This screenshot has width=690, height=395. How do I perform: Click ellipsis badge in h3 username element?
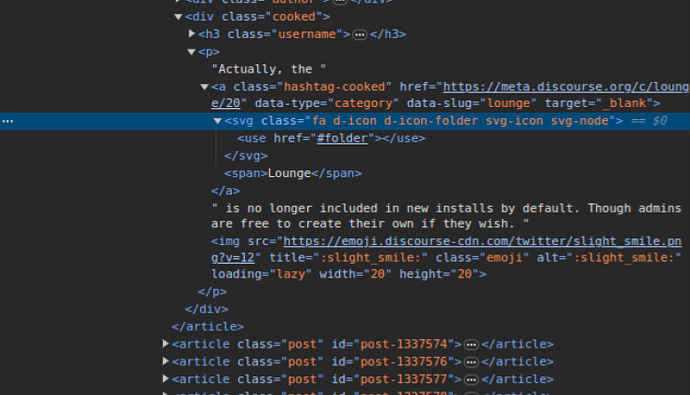coord(360,34)
